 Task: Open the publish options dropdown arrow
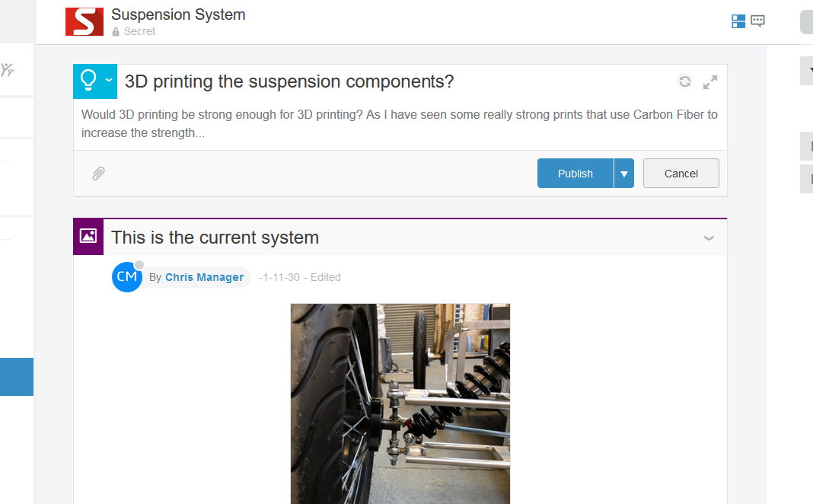[624, 174]
